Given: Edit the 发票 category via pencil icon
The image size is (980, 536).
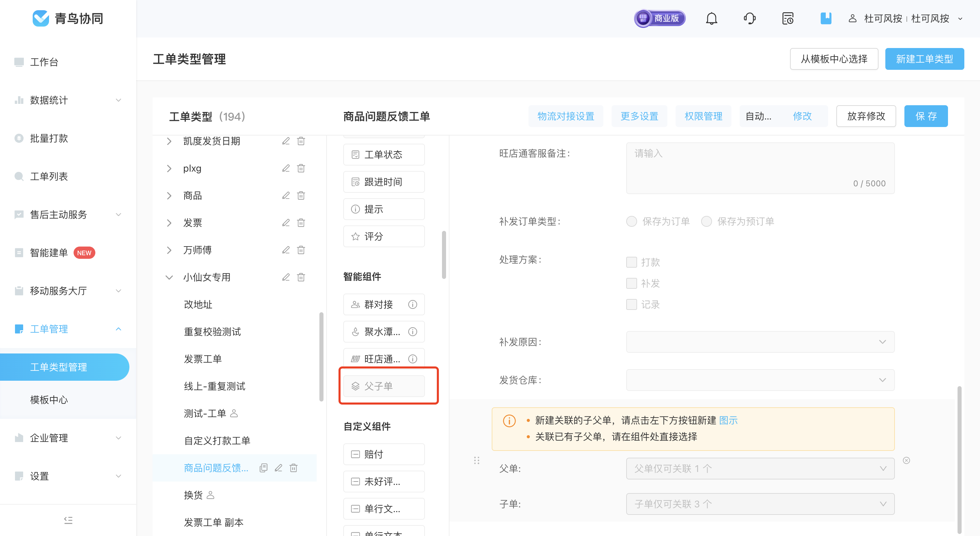Looking at the screenshot, I should point(286,223).
